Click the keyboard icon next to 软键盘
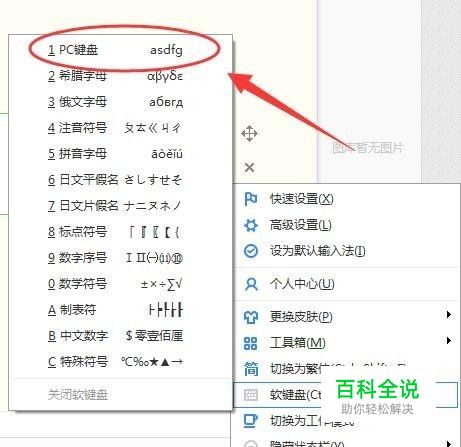This screenshot has width=461, height=447. [x=251, y=395]
